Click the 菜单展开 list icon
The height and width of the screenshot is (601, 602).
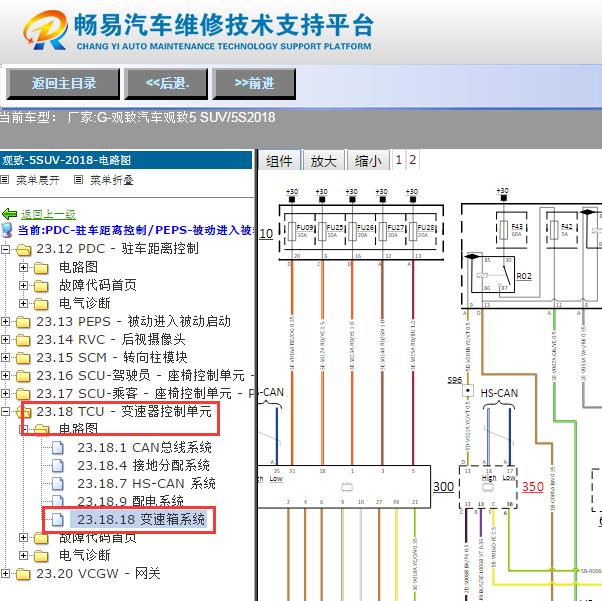[x=5, y=179]
